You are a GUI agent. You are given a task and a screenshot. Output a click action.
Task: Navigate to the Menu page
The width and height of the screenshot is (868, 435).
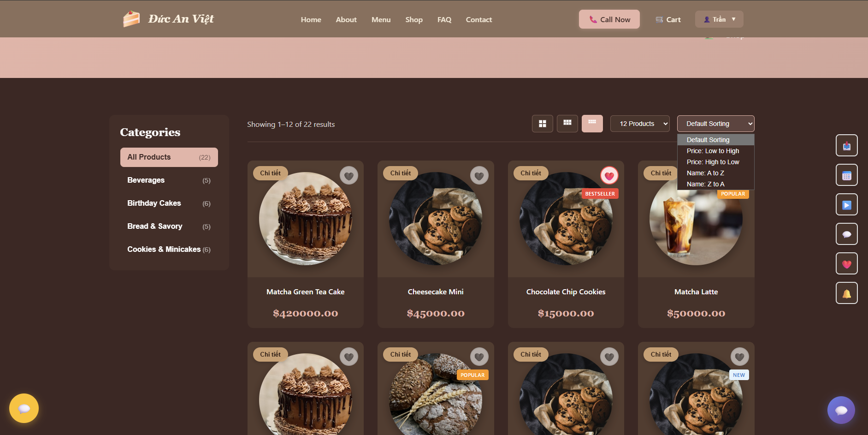point(381,19)
